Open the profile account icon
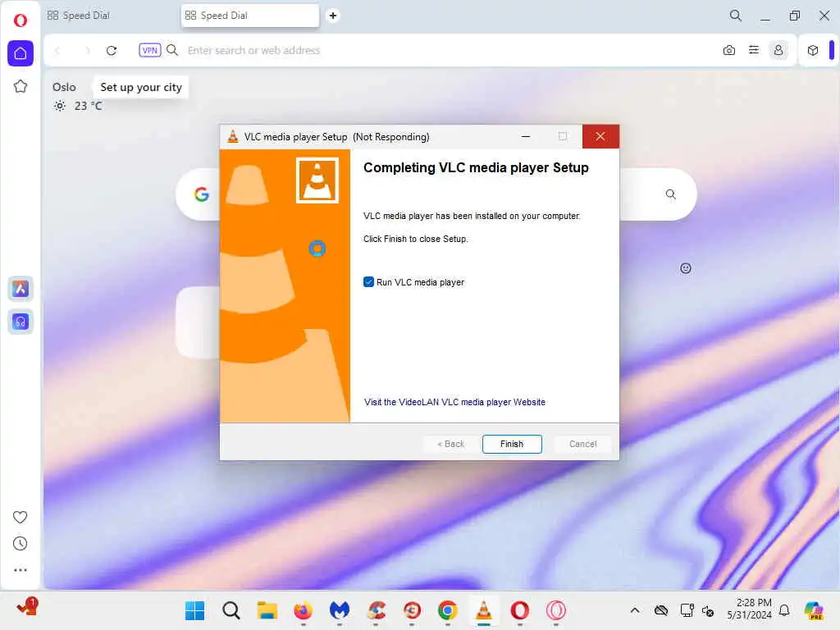 tap(778, 50)
